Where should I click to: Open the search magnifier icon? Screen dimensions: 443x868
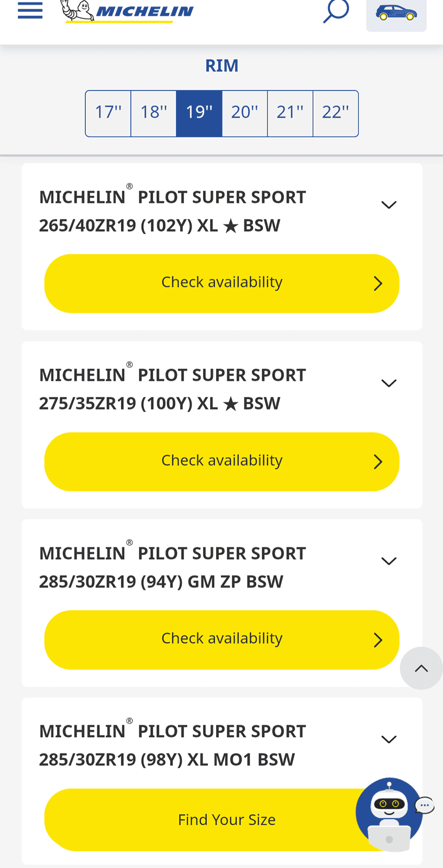336,11
